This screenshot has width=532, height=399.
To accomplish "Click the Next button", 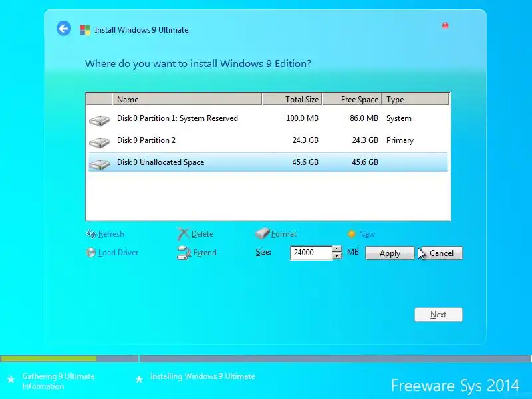I will pyautogui.click(x=438, y=315).
